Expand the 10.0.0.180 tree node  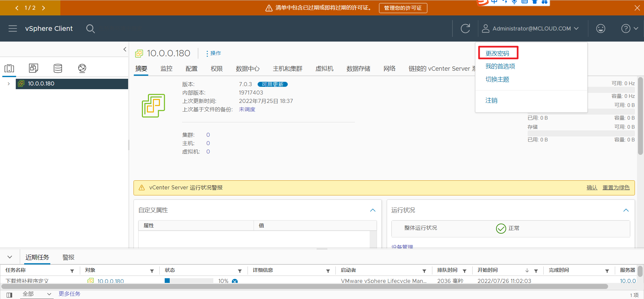coord(9,84)
